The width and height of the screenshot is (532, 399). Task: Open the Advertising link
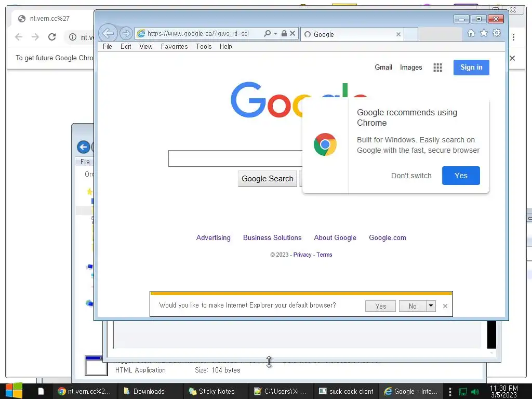pyautogui.click(x=213, y=237)
